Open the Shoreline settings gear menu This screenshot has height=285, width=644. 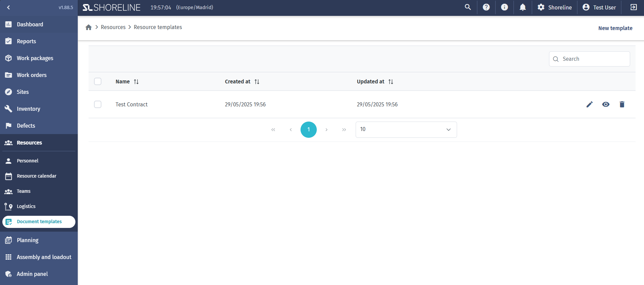(554, 7)
